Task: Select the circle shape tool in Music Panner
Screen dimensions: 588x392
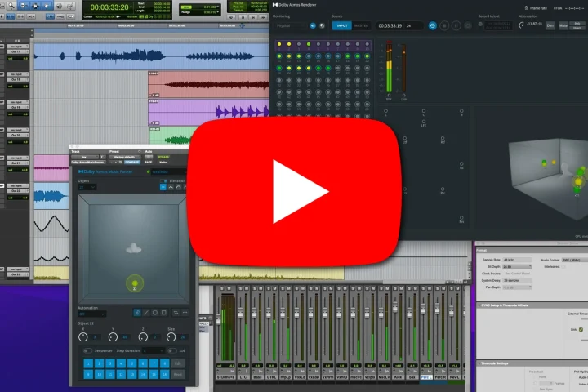Action: (x=155, y=313)
